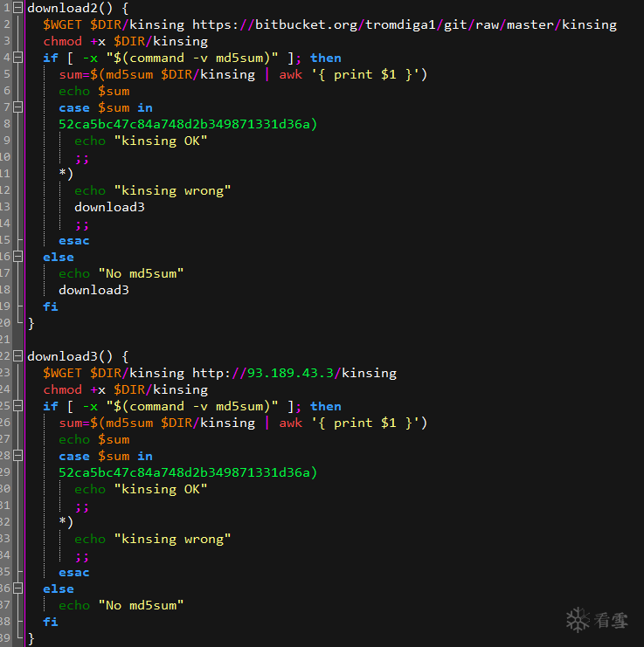Screen dimensions: 644x647
Task: Click the bitbucket.org URL on line 2
Action: click(x=405, y=24)
